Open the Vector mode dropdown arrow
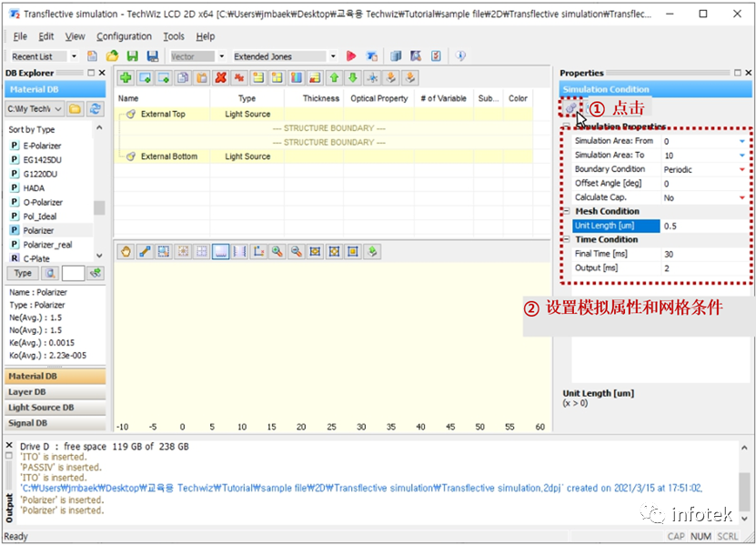Viewport: 756px width, 545px height. tap(221, 56)
